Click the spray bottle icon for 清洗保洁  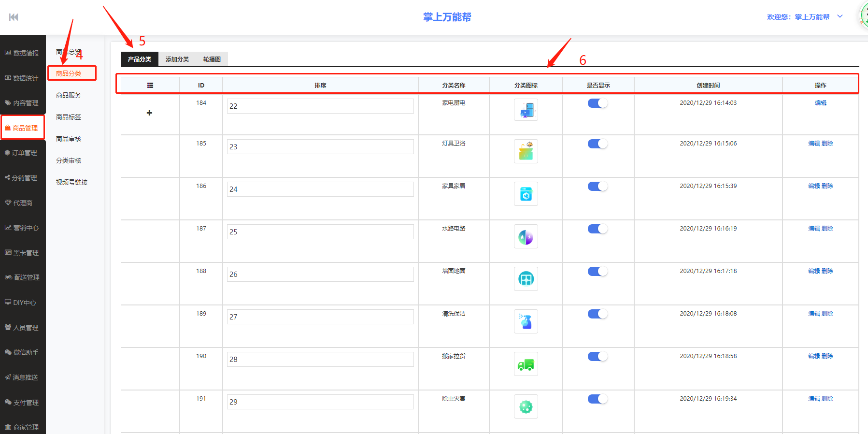click(x=526, y=322)
